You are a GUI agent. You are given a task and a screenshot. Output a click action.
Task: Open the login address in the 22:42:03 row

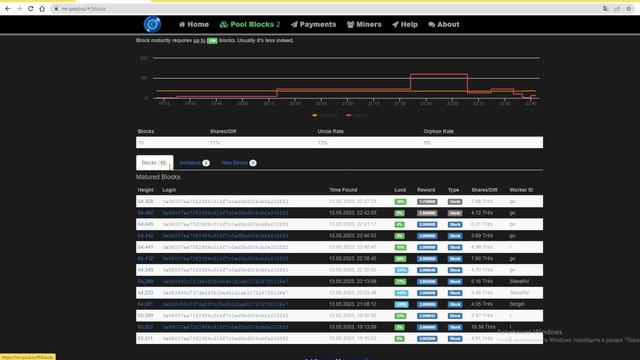[225, 213]
